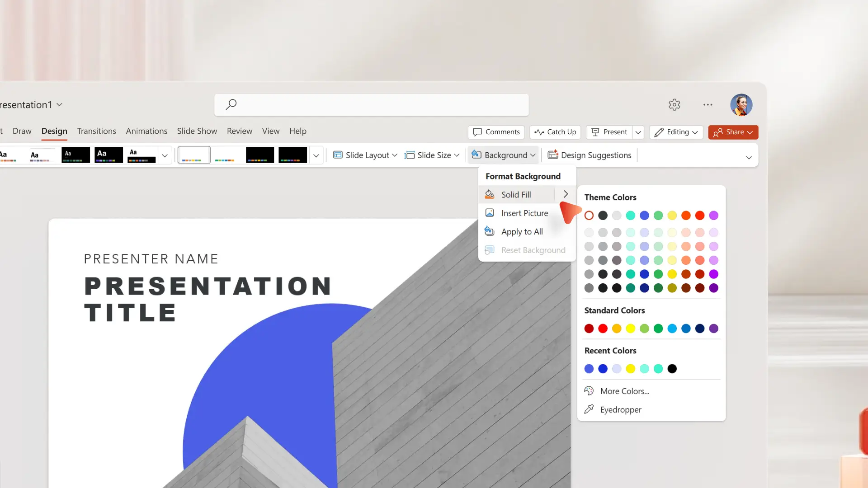Open the Comments panel
Image resolution: width=868 pixels, height=488 pixels.
pyautogui.click(x=496, y=132)
